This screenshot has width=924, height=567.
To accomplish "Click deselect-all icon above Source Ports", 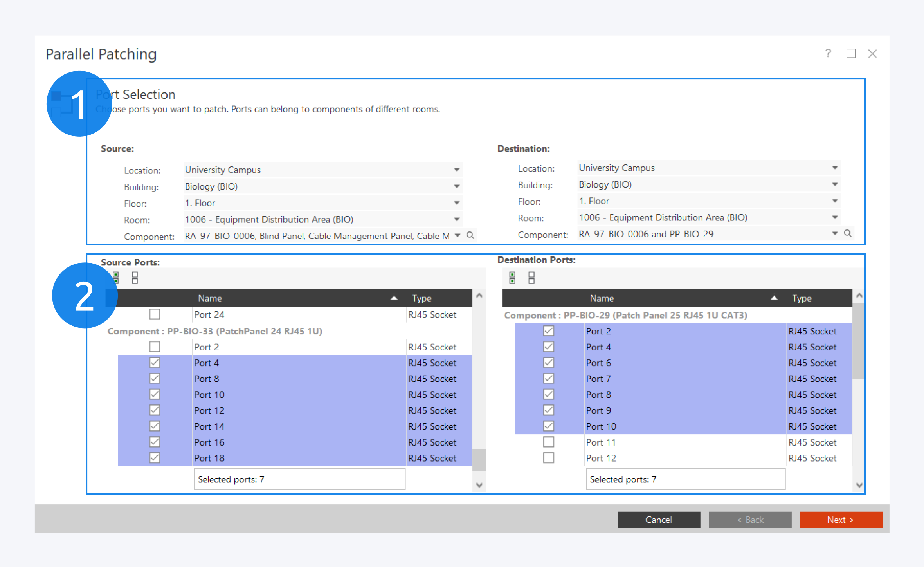I will pos(135,278).
